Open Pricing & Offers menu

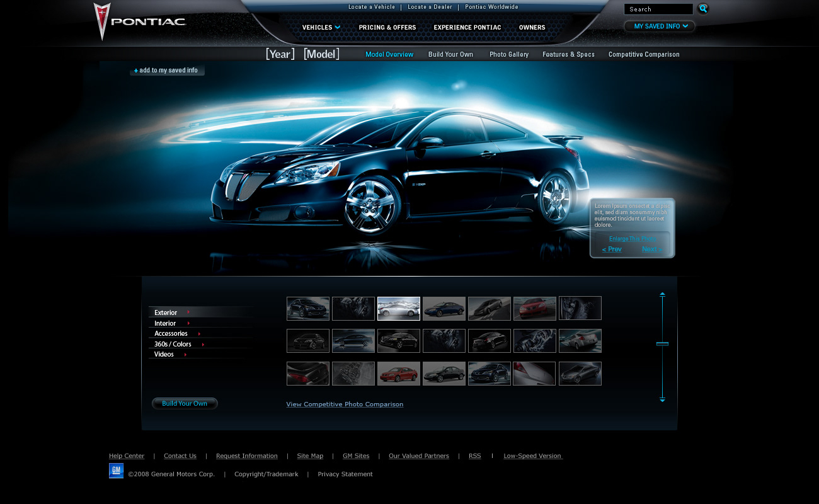coord(387,27)
